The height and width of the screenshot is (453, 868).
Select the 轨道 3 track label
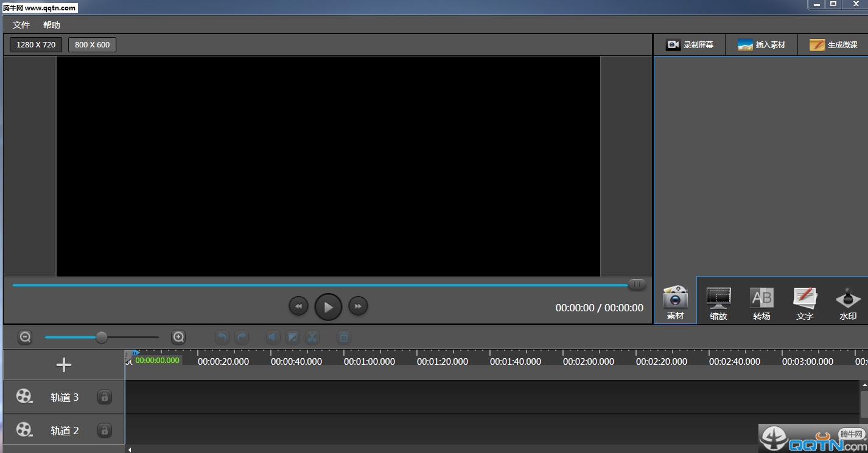click(x=65, y=397)
